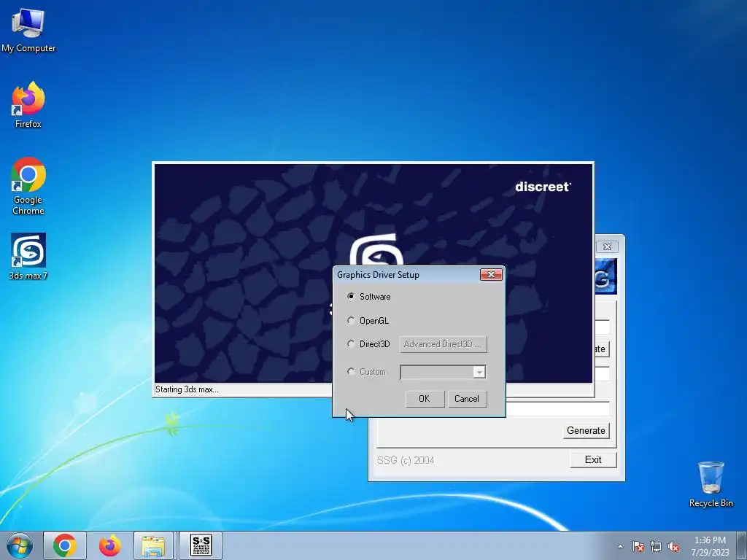The height and width of the screenshot is (560, 747).
Task: Show hidden system tray icons
Action: [x=620, y=546]
